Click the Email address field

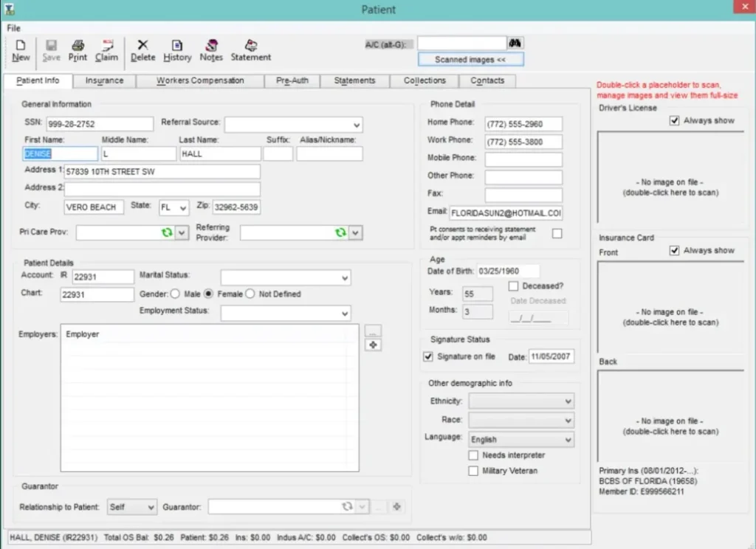point(506,213)
